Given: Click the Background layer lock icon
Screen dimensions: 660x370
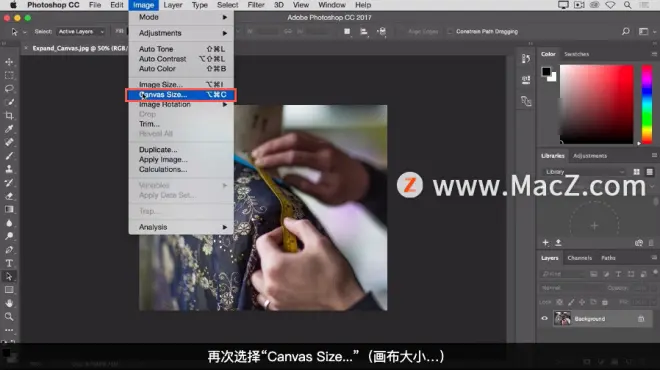Looking at the screenshot, I should (x=641, y=319).
